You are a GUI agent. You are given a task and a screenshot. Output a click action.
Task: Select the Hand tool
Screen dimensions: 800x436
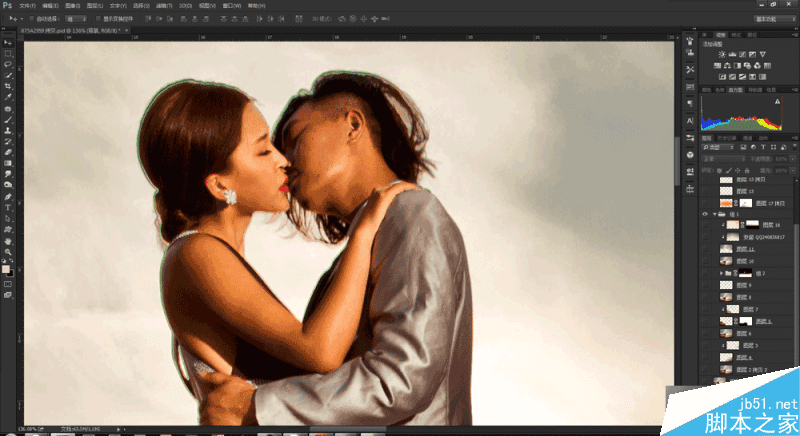tap(8, 241)
